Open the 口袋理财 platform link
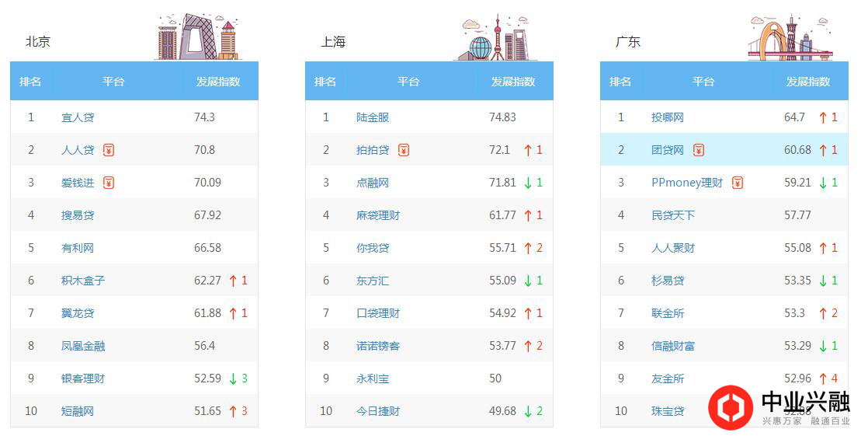The height and width of the screenshot is (443, 868). point(378,313)
